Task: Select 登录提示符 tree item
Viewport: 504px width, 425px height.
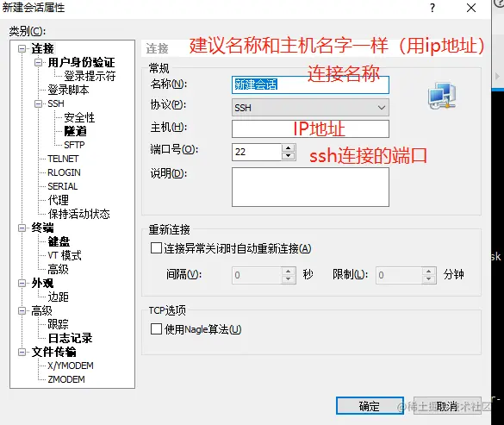Action: click(90, 76)
